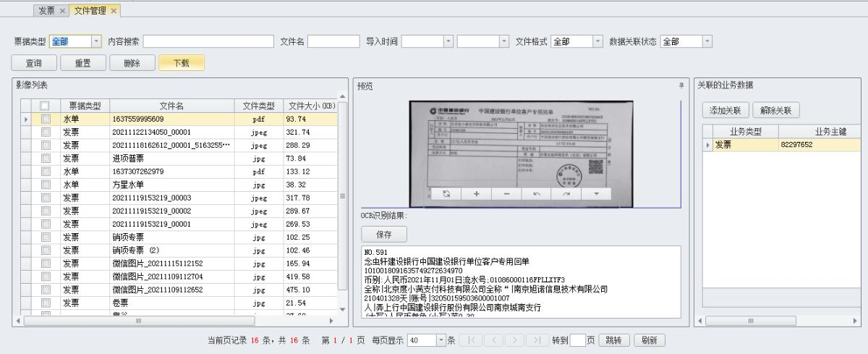Open the 票据类型 dropdown

point(95,42)
